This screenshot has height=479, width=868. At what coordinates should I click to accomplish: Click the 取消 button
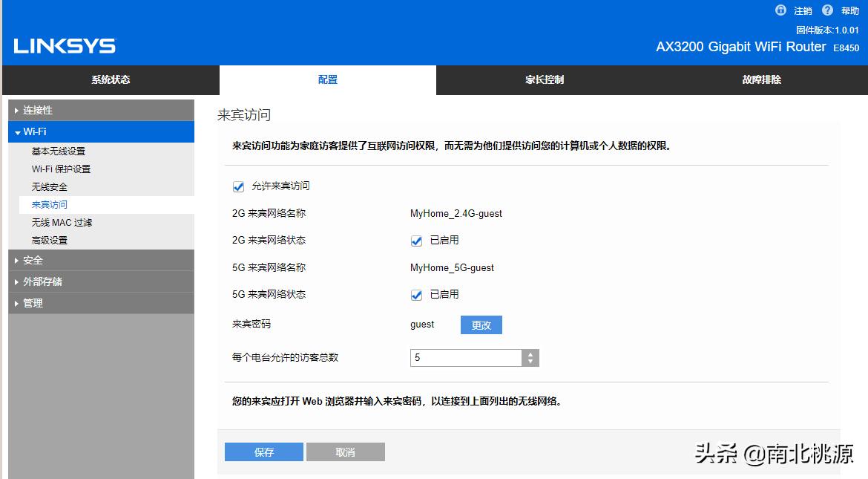[x=346, y=452]
